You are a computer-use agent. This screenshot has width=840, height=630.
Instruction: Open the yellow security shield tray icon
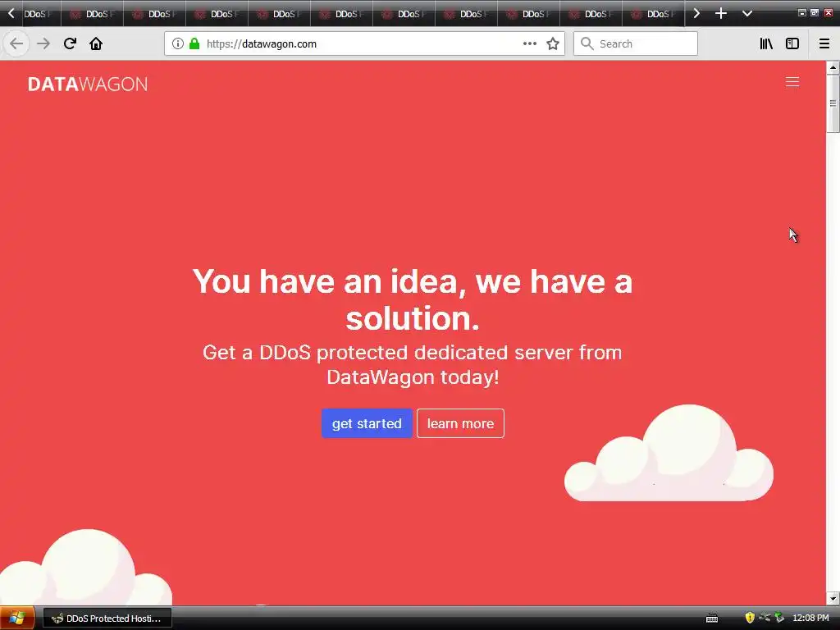750,618
